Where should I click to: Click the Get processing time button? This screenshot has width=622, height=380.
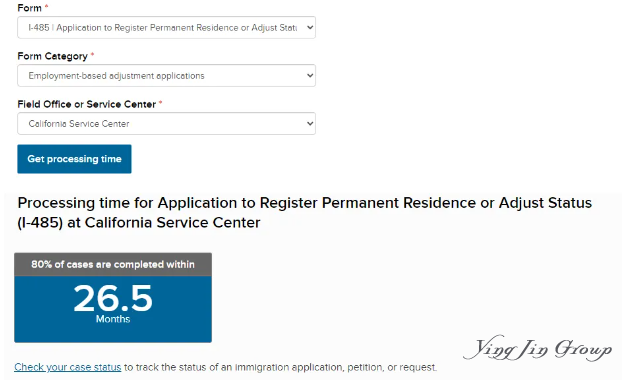(74, 159)
